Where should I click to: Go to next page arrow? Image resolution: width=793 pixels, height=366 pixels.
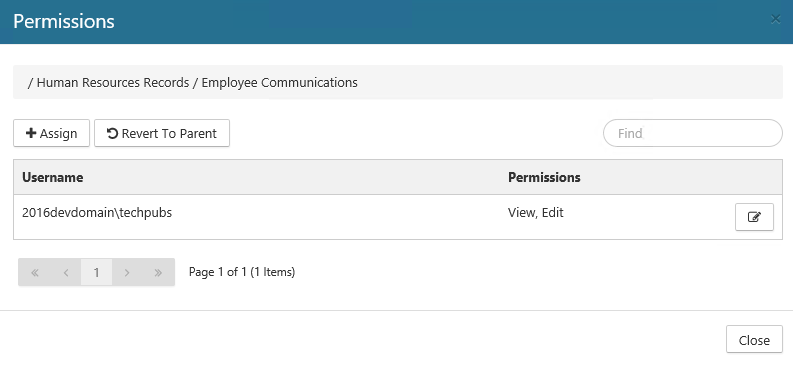(127, 272)
